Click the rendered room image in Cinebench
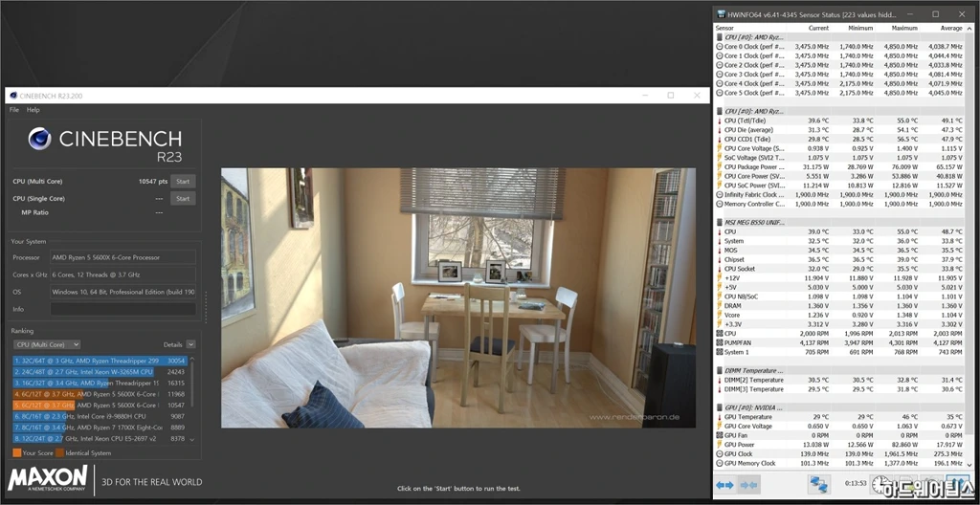Screen dimensions: 980x505 [458, 297]
